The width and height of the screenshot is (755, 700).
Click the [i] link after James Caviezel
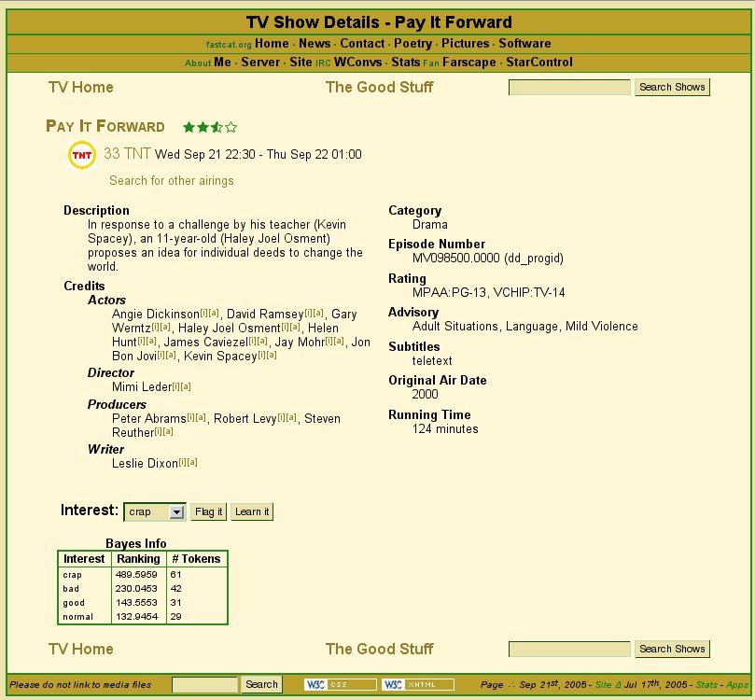pos(252,341)
